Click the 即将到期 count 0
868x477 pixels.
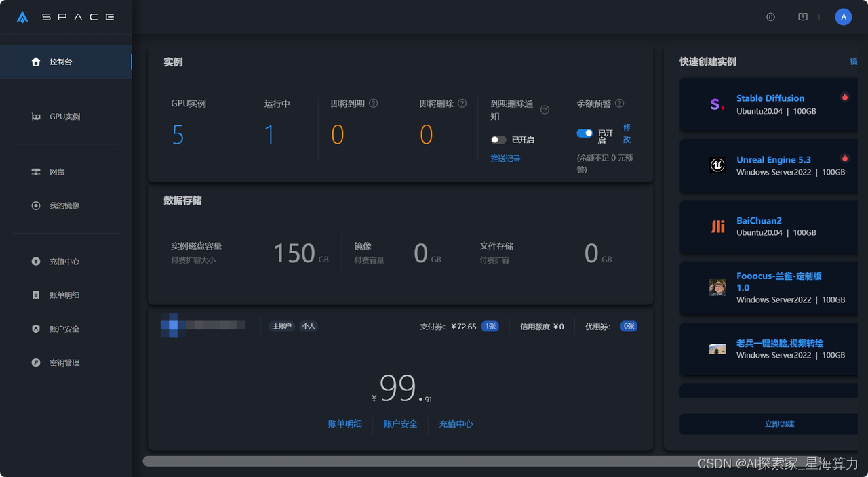338,135
